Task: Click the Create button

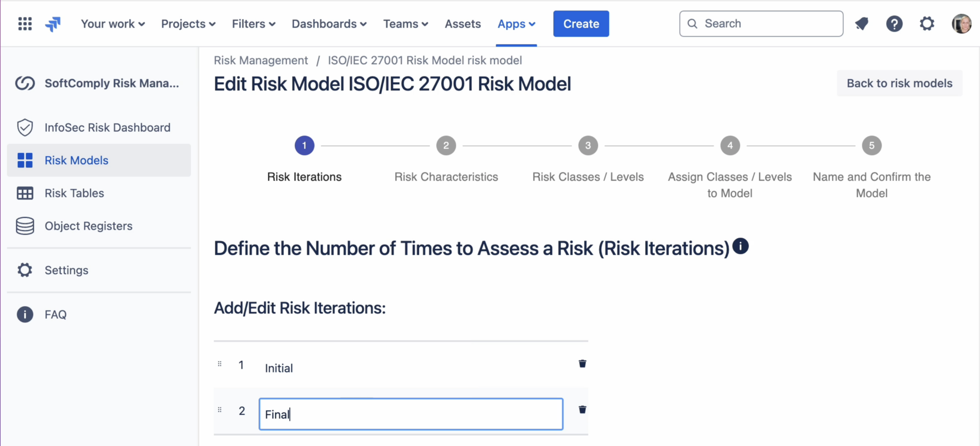Action: click(580, 23)
